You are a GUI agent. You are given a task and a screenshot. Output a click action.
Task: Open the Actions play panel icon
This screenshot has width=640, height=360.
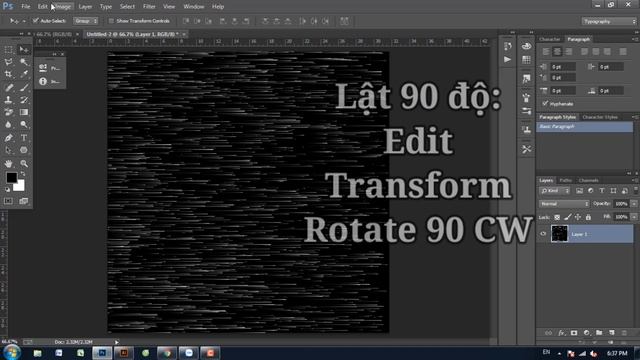507,60
